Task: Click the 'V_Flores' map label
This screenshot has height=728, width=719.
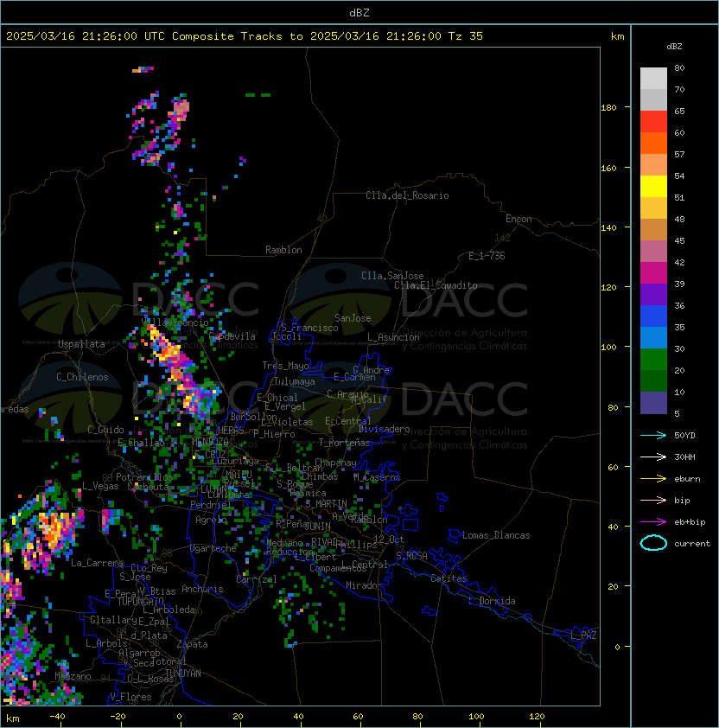Action: pos(130,698)
